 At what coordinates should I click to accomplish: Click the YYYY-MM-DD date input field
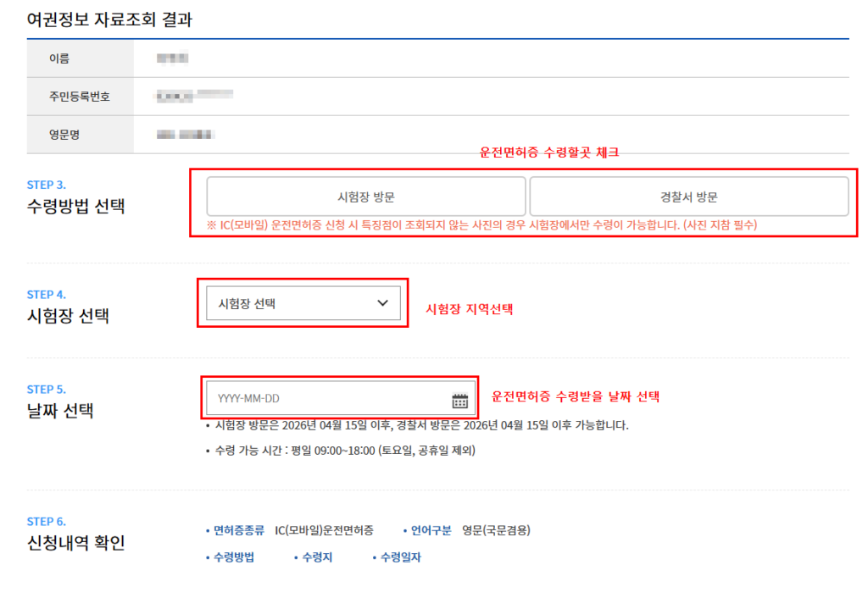[x=322, y=399]
